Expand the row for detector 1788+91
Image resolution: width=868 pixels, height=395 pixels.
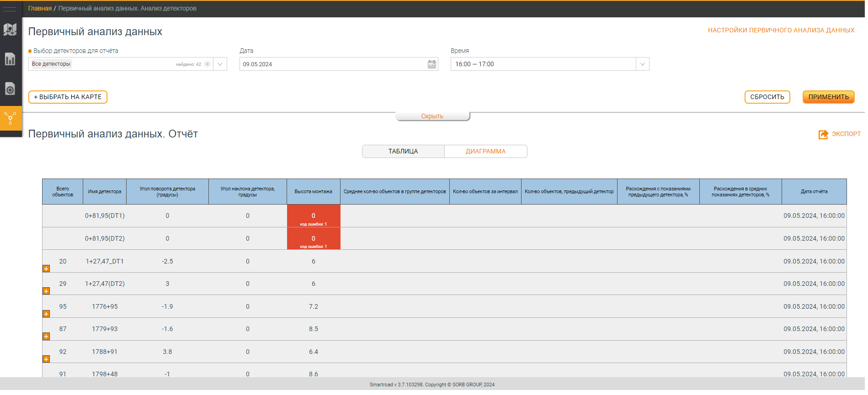46,359
